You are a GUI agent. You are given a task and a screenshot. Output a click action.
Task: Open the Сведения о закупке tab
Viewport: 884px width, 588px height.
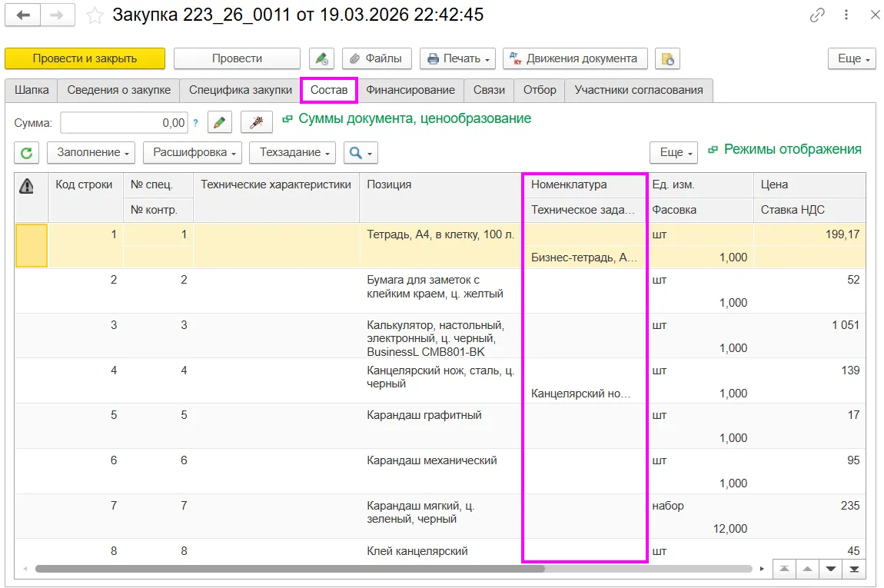coord(119,90)
